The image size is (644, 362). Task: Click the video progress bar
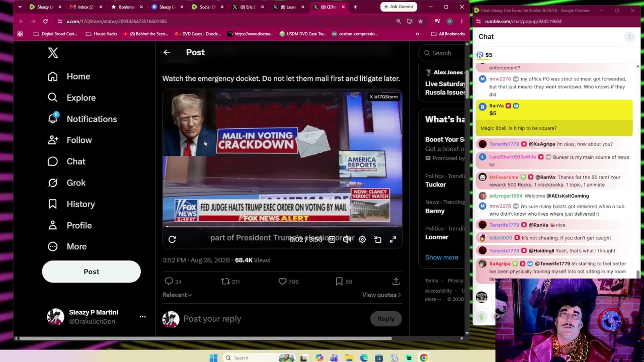pos(282,227)
